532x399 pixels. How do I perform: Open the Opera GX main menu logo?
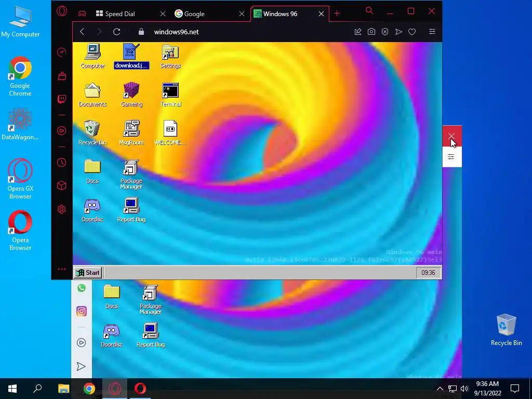62,11
